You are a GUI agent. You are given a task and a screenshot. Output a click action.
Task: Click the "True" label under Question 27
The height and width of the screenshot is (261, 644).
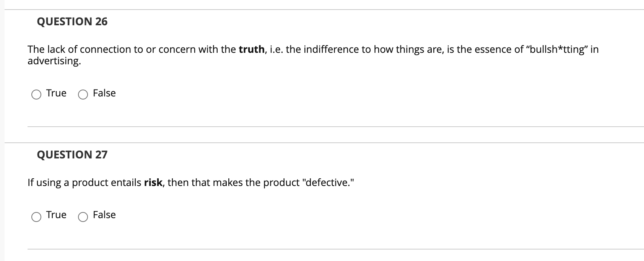pos(56,215)
